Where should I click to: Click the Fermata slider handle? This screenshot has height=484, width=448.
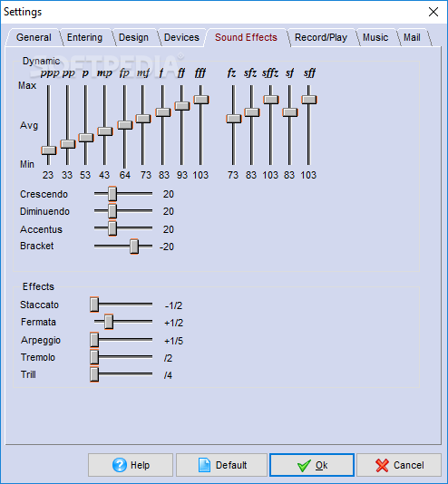click(x=109, y=322)
